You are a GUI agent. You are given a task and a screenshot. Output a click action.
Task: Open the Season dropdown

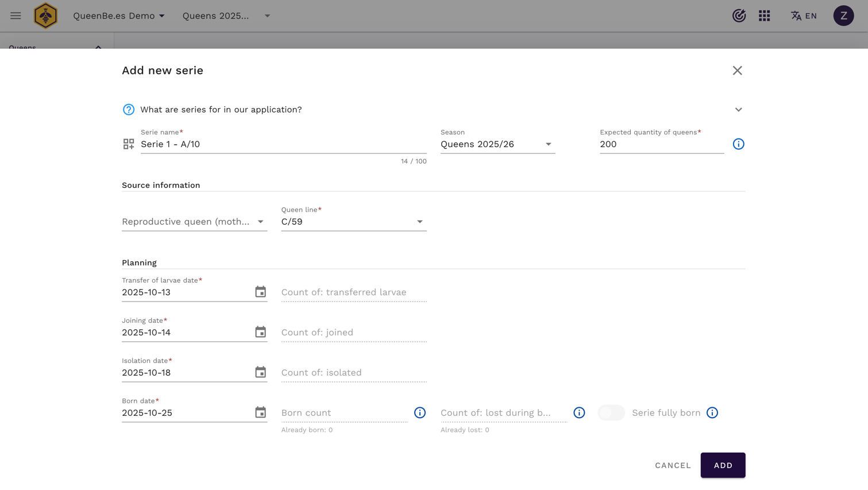(497, 144)
